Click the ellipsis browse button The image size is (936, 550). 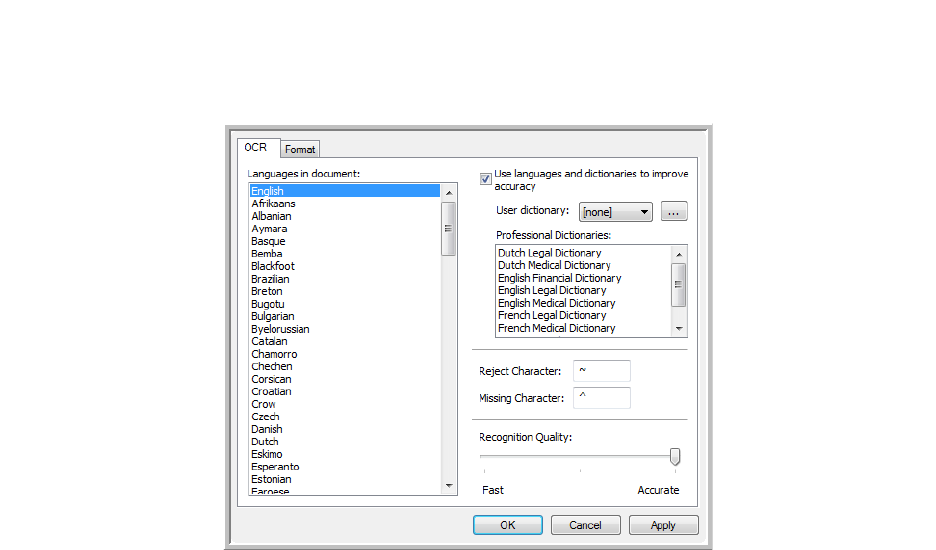click(674, 212)
